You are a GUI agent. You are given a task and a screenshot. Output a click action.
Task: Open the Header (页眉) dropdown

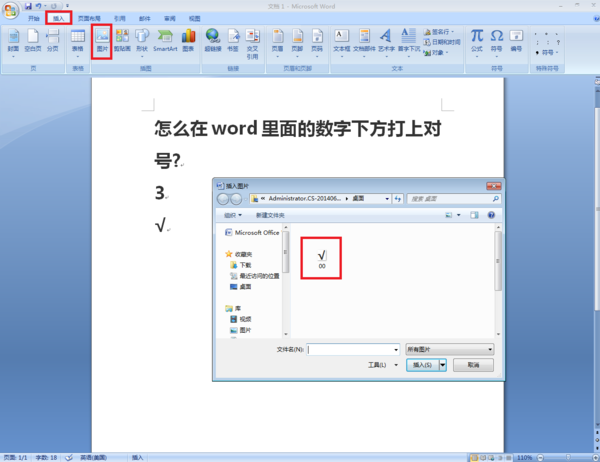pos(278,43)
